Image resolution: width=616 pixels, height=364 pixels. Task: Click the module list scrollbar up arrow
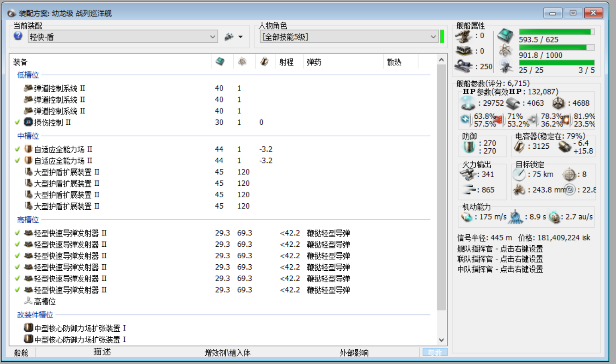441,60
